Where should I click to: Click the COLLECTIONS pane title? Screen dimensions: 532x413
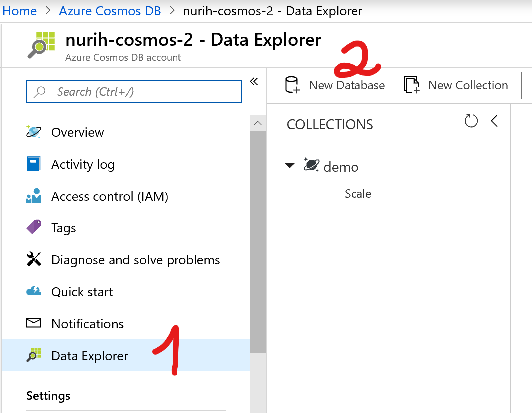330,125
